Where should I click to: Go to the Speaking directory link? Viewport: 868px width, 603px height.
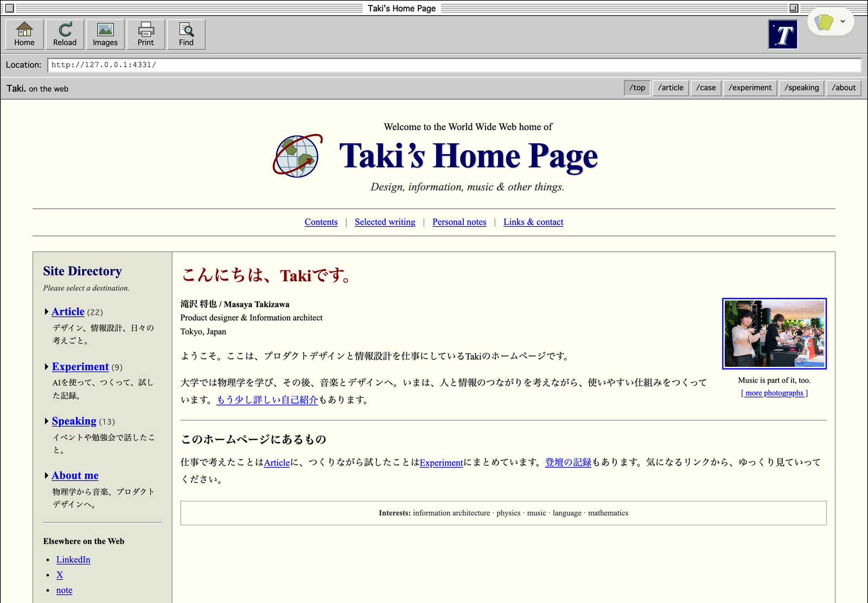tap(74, 421)
